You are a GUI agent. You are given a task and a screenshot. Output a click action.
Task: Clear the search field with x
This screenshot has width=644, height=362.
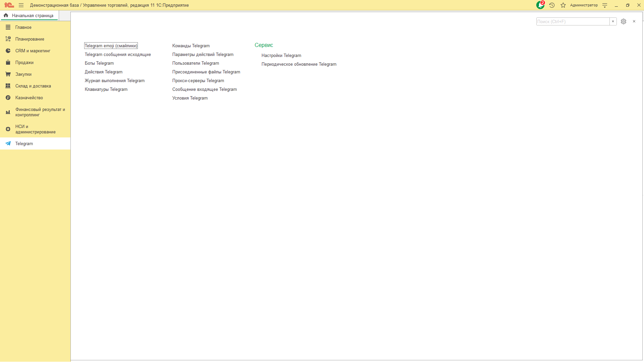click(613, 21)
